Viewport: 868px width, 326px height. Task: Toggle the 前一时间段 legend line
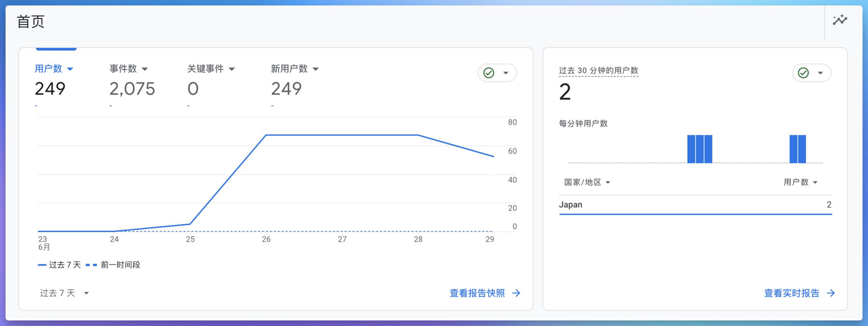click(120, 265)
